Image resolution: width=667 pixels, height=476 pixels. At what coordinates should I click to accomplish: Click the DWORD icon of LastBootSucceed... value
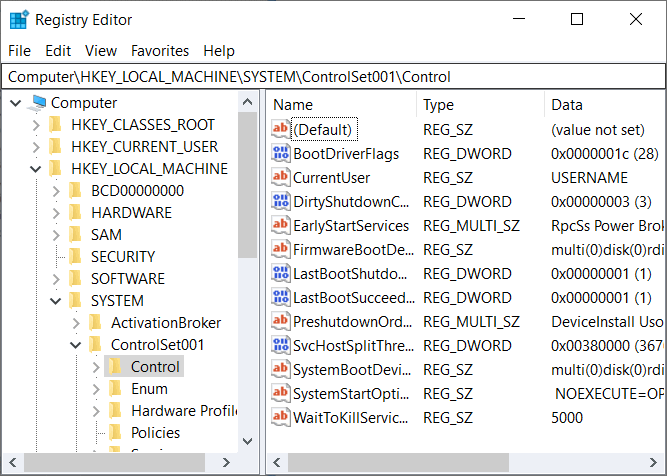pos(280,298)
